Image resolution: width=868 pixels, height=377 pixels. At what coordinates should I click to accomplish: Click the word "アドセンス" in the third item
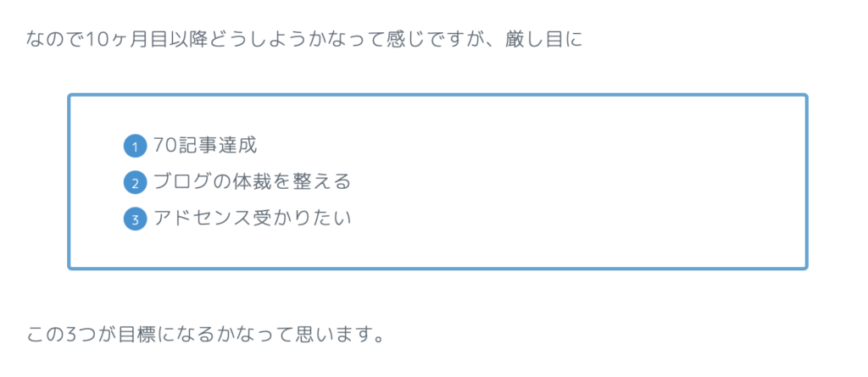(203, 219)
